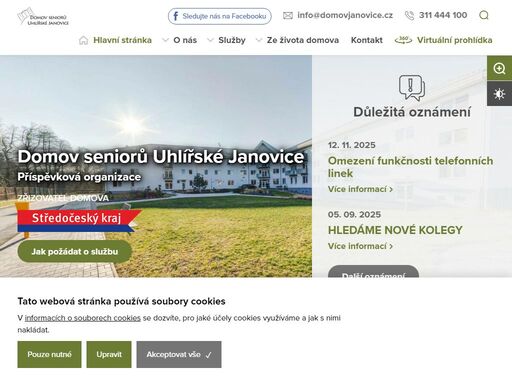Click the date text 05. 09. 2025
Image resolution: width=512 pixels, height=384 pixels.
coord(354,215)
